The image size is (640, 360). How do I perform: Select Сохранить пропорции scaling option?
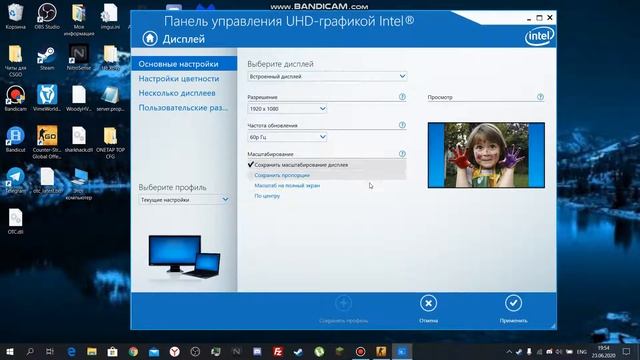[282, 175]
